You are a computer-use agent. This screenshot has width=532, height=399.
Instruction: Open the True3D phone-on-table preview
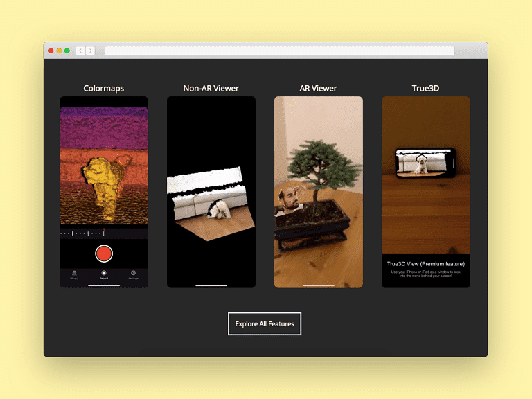click(x=426, y=175)
